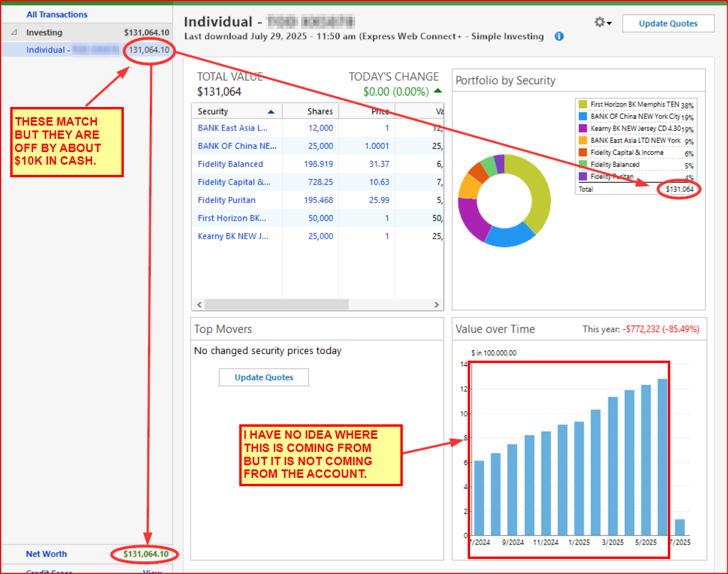Open Kearny BK NEW J... security

(x=233, y=236)
